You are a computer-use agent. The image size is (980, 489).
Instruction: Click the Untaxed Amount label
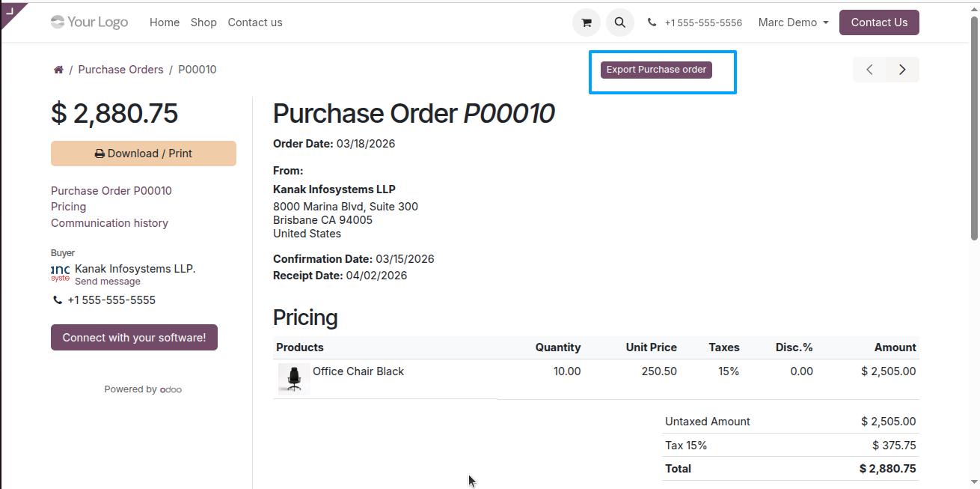point(708,422)
